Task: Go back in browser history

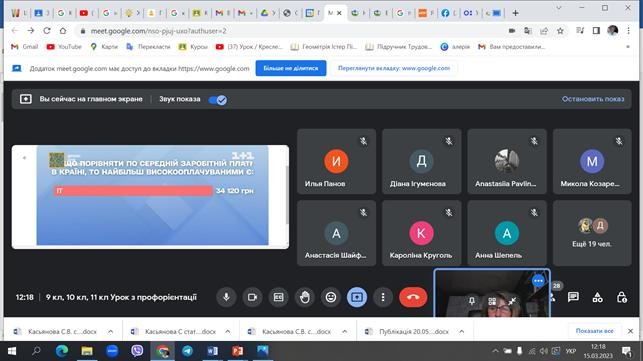Action: [x=15, y=31]
